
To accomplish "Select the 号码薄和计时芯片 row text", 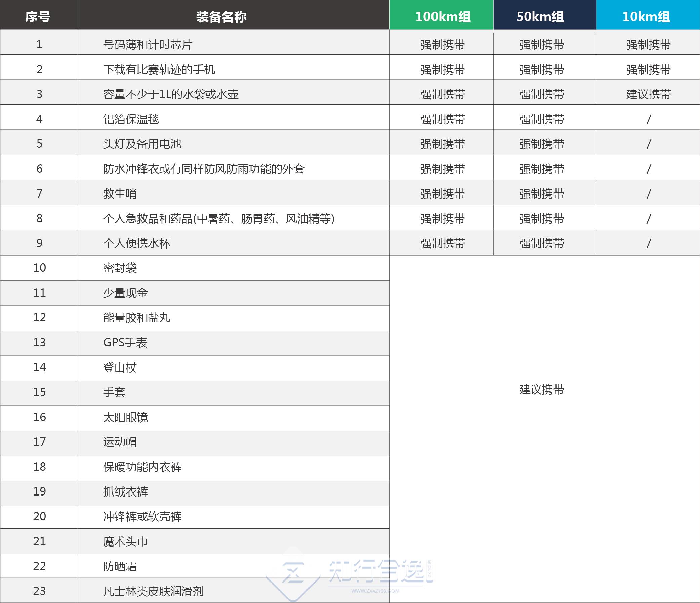I will point(148,44).
